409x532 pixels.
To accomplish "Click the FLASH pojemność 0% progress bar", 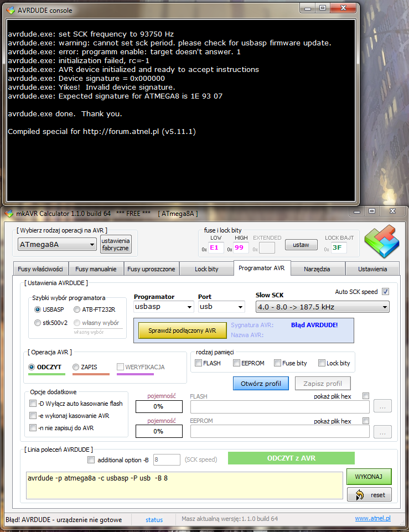I will (x=159, y=406).
